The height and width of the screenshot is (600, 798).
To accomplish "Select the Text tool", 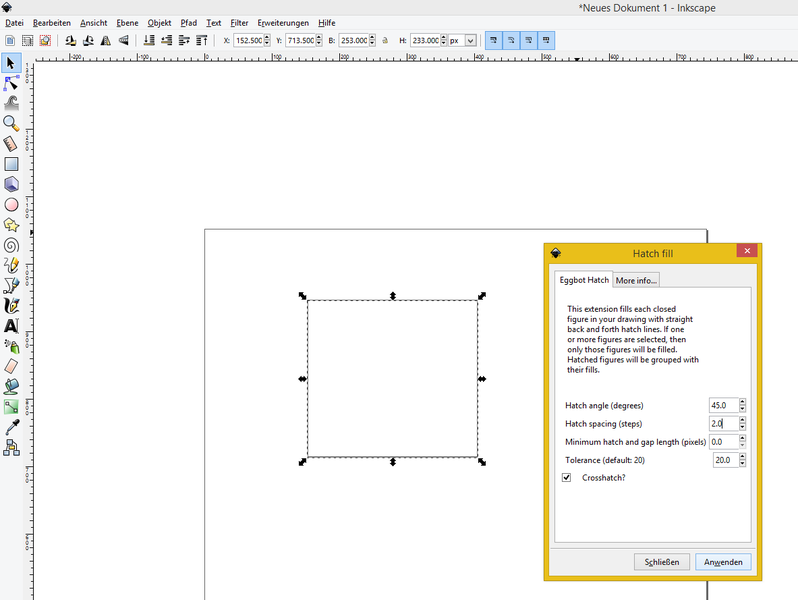I will [11, 326].
